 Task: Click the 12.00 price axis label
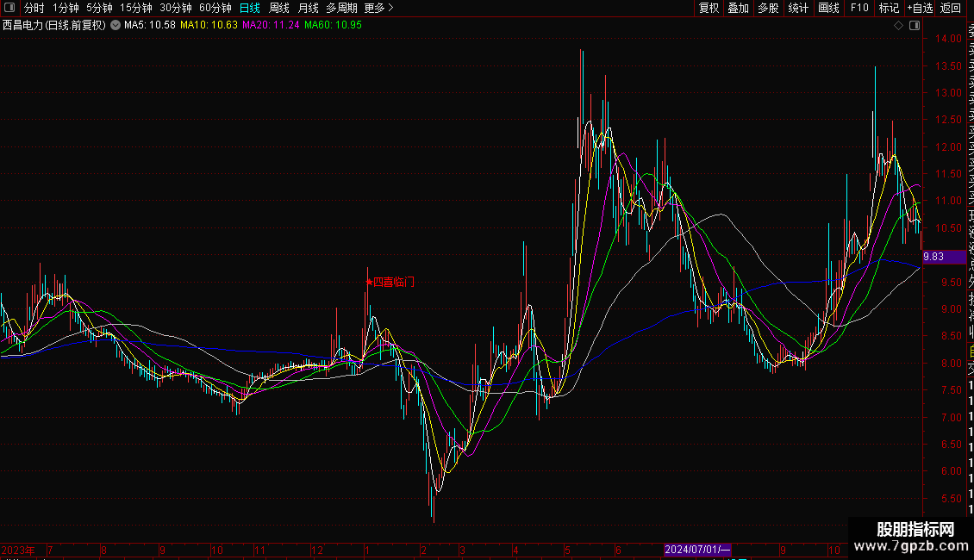(948, 147)
